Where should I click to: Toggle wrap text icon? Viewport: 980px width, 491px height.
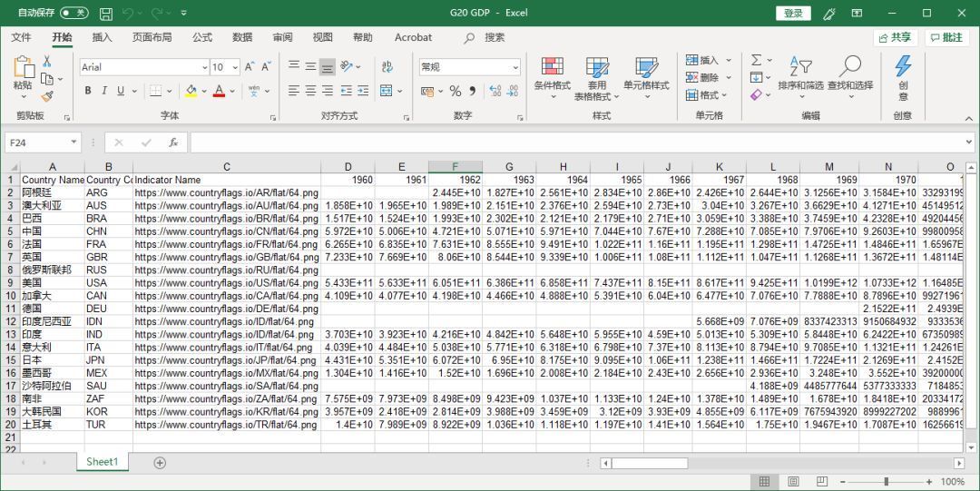pyautogui.click(x=387, y=66)
